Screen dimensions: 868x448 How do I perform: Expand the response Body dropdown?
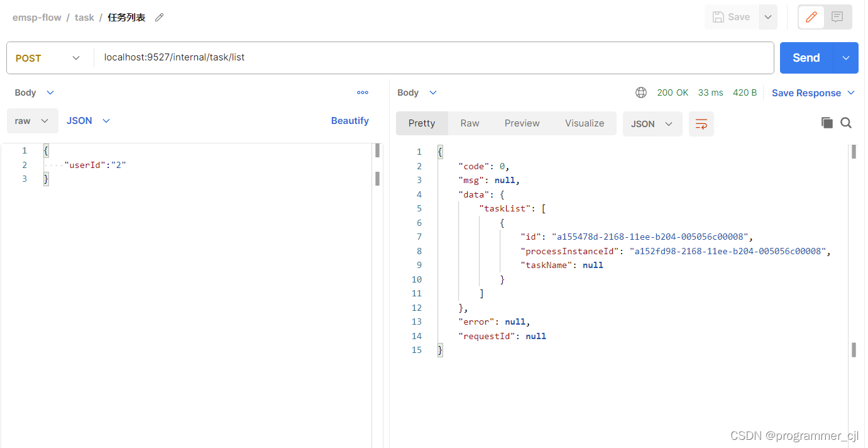click(x=417, y=92)
